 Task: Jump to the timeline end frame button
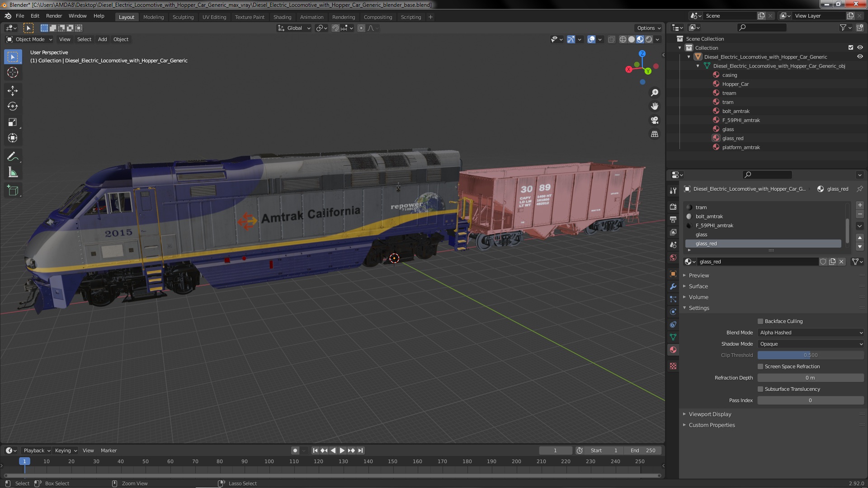pyautogui.click(x=360, y=450)
